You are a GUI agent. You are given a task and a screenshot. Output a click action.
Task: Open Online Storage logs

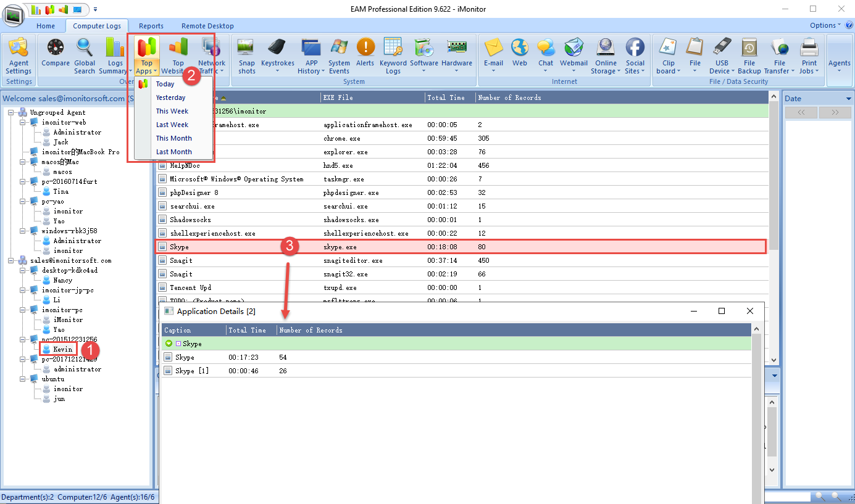pos(606,56)
